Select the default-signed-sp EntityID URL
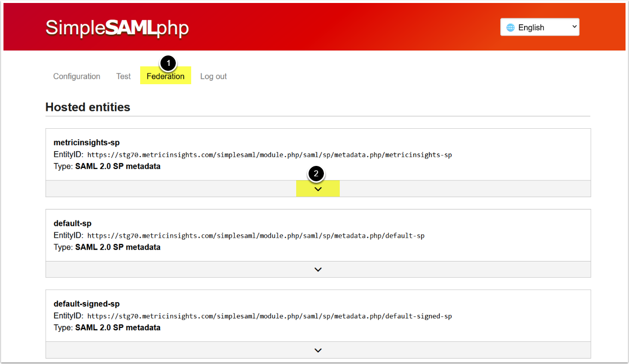The width and height of the screenshot is (629, 364). tap(269, 316)
